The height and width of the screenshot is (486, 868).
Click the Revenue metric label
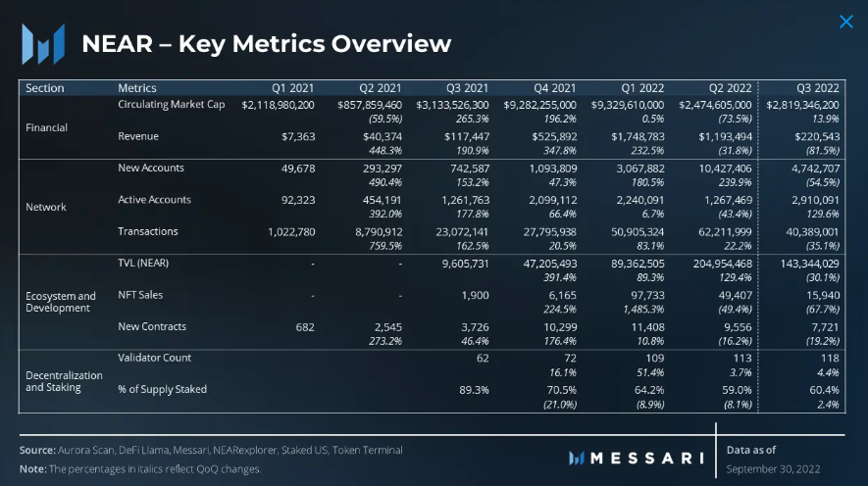[x=138, y=136]
